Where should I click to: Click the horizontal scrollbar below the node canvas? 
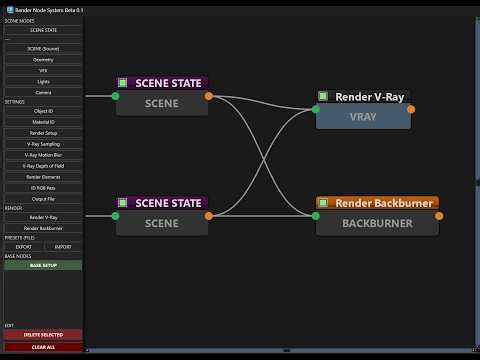click(280, 350)
